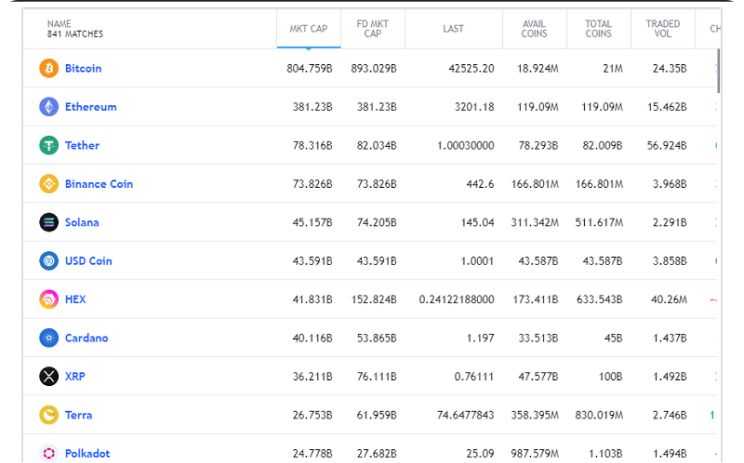This screenshot has height=463, width=744.
Task: Click the Terra logo icon
Action: coord(49,415)
